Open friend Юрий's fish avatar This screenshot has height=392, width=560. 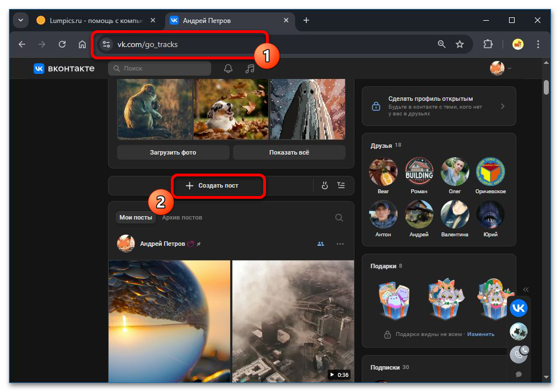pyautogui.click(x=491, y=214)
